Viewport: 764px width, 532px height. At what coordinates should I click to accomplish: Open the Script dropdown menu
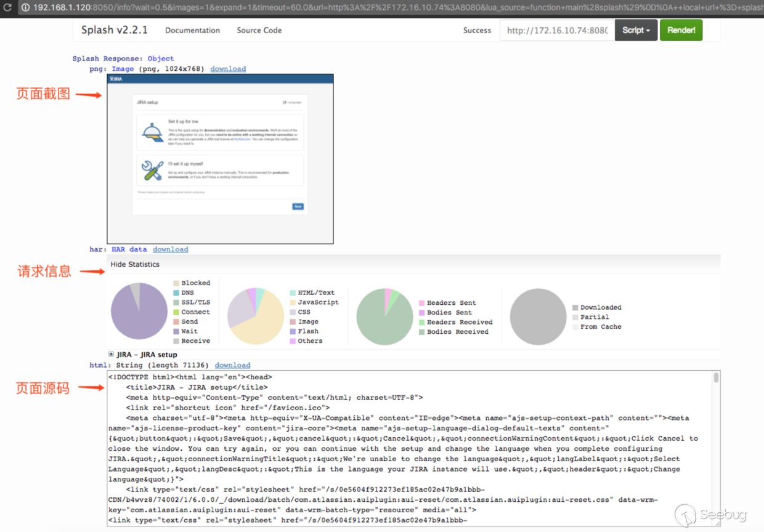(x=636, y=30)
